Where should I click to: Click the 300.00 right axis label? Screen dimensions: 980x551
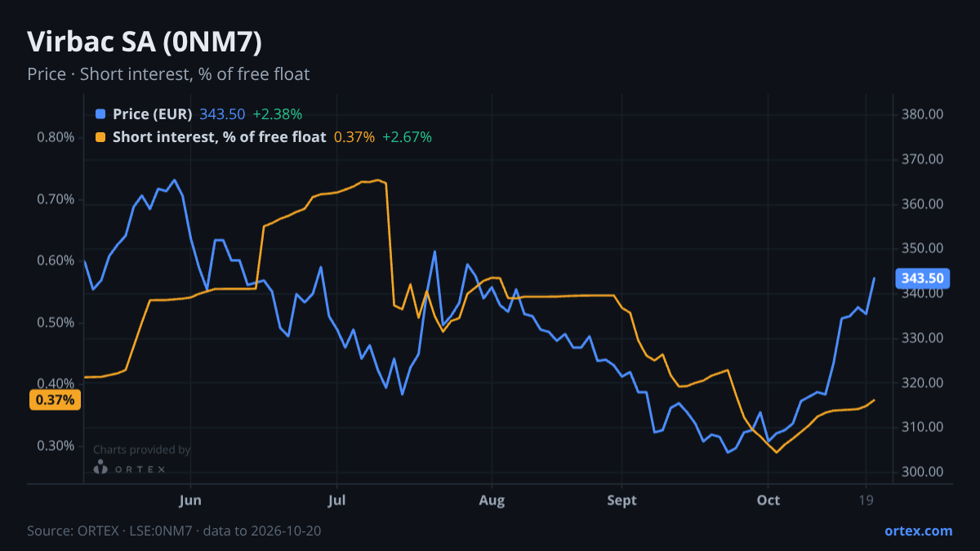[923, 472]
